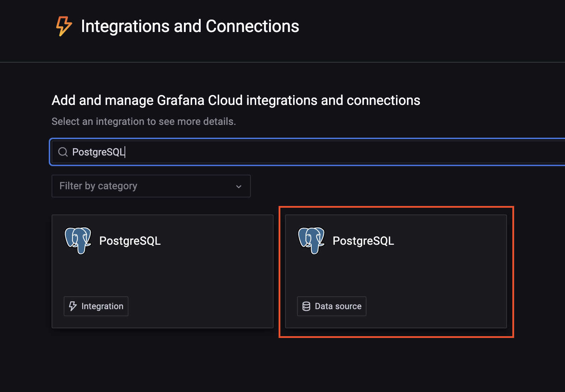Click the 'Add and manage Grafana Cloud' heading
The image size is (565, 392).
pyautogui.click(x=236, y=100)
